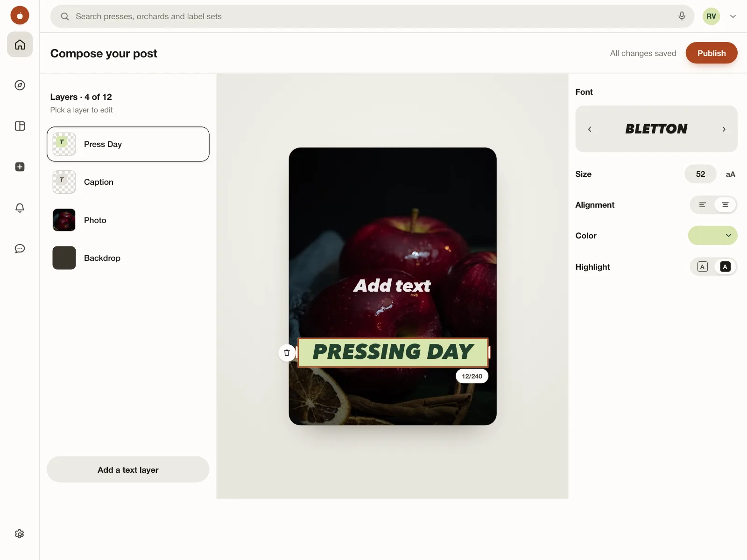Select outlined highlight style option

click(702, 267)
